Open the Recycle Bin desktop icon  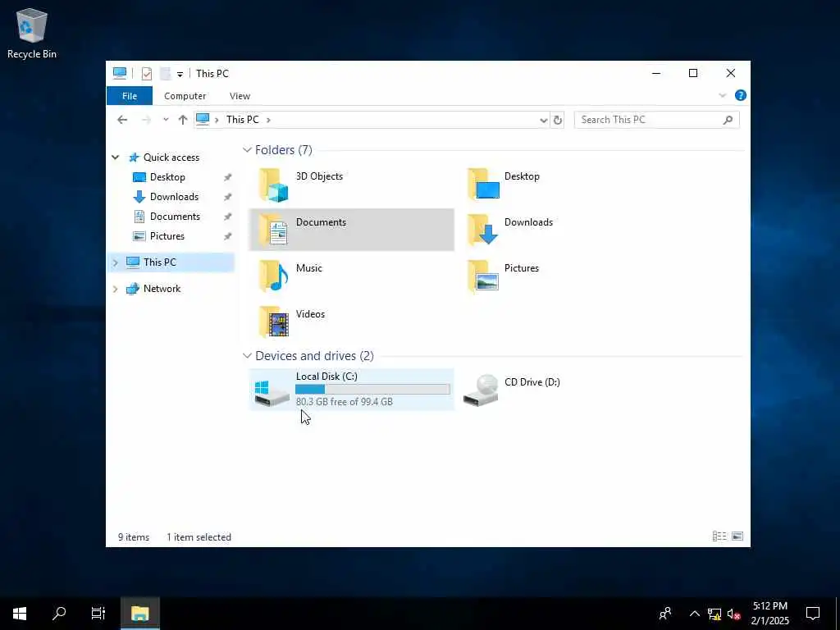pyautogui.click(x=32, y=33)
